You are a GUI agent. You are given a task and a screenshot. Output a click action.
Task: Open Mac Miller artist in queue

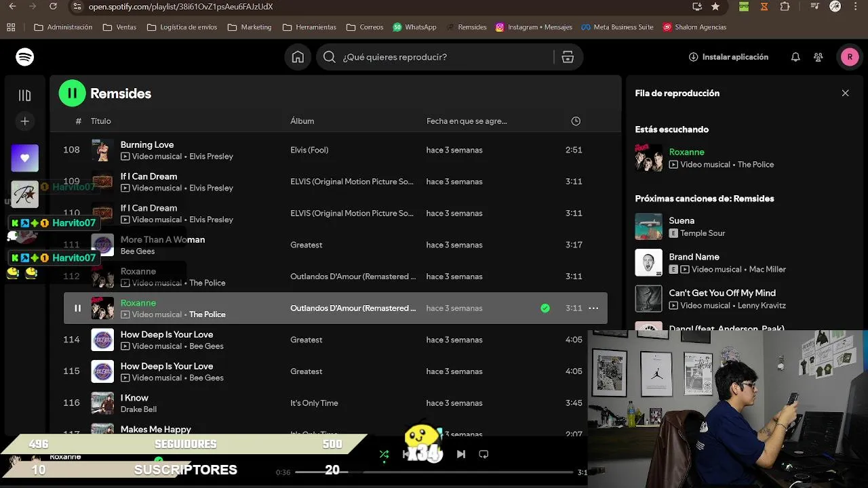pos(768,270)
